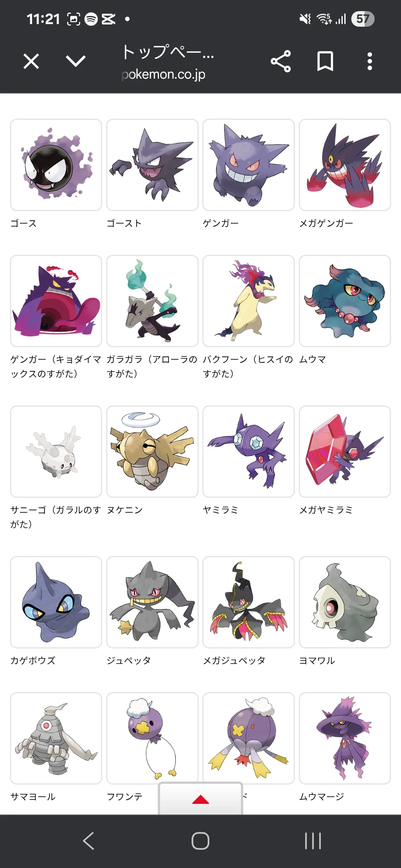Image resolution: width=401 pixels, height=868 pixels.
Task: Tap the share icon in the browser bar
Action: [x=281, y=61]
